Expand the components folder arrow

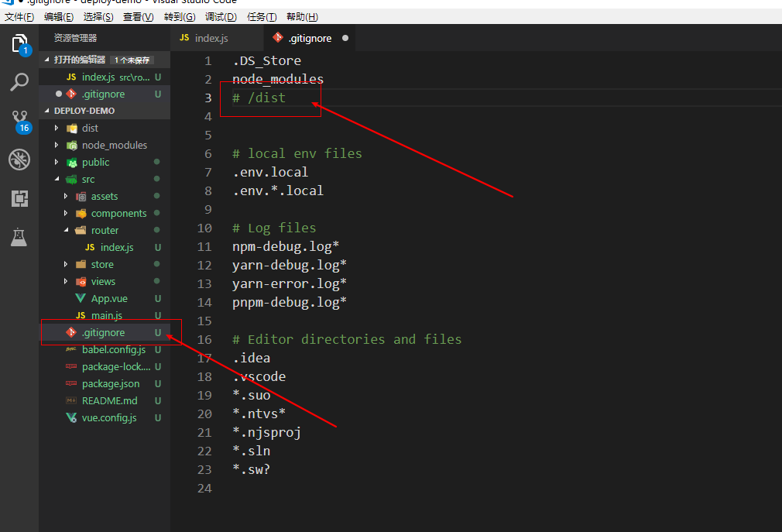(65, 214)
